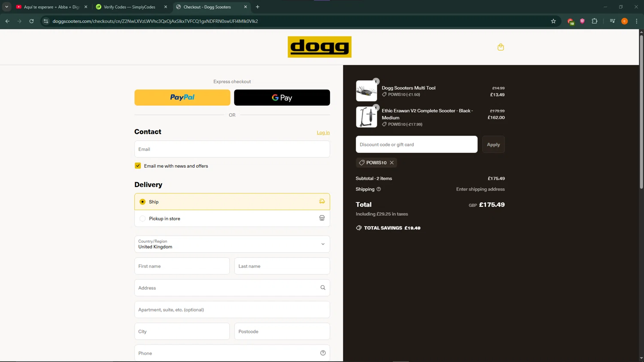Viewport: 644px width, 362px height.
Task: Switch to the YouTube Aquí te esperare tab
Action: pyautogui.click(x=51, y=7)
